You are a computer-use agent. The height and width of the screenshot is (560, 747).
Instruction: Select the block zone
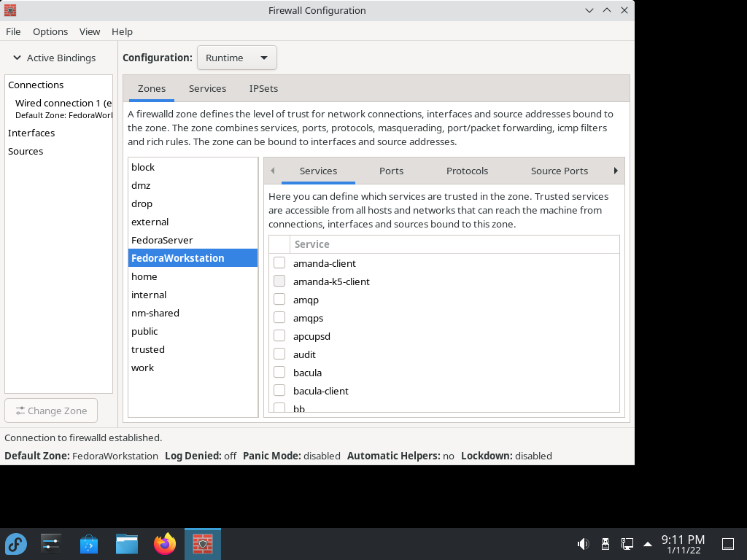[x=193, y=167]
